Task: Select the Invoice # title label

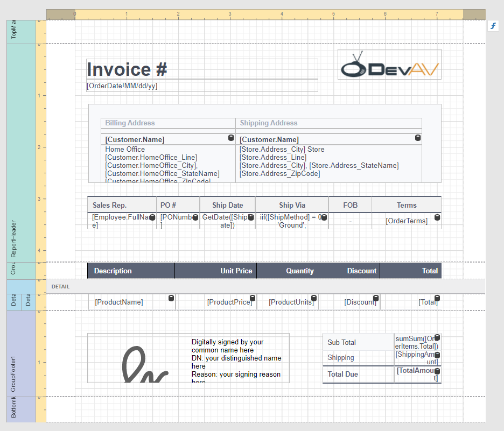Action: 127,69
